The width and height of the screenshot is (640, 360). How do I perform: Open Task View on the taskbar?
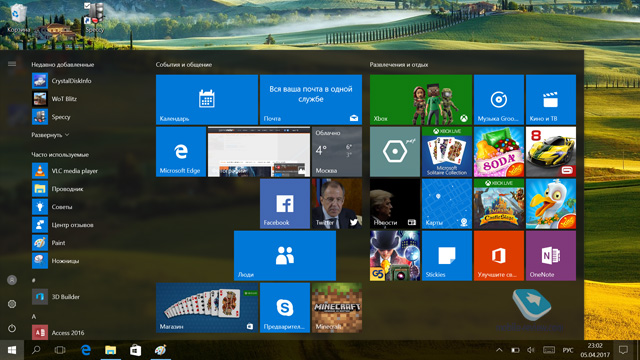pos(60,350)
